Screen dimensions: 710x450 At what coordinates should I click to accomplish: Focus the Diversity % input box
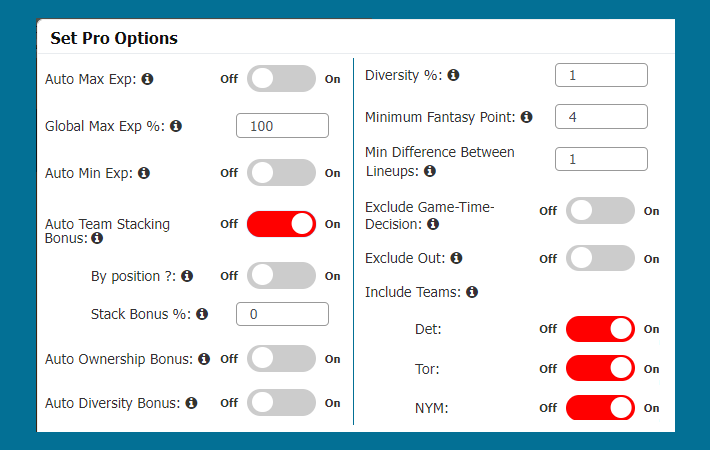pyautogui.click(x=601, y=75)
